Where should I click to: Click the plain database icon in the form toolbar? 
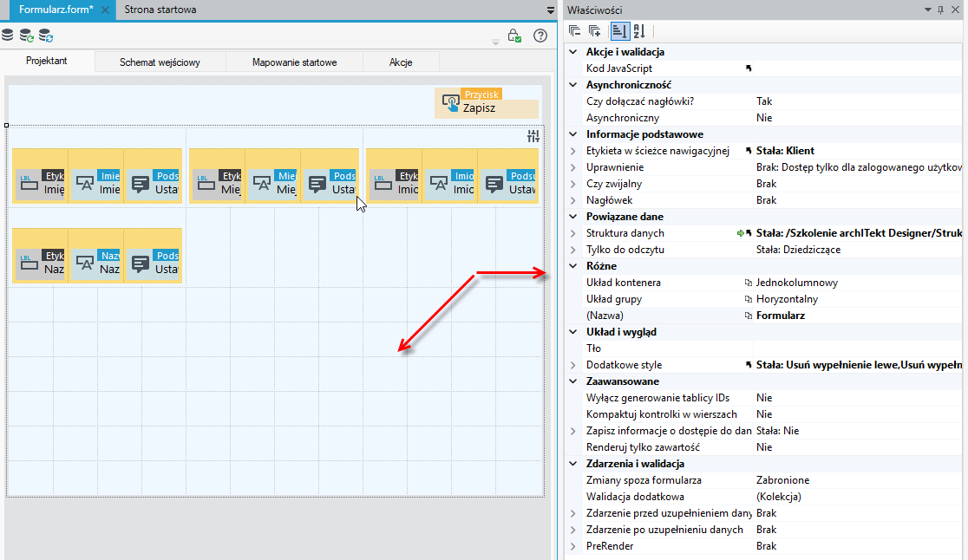coord(8,36)
